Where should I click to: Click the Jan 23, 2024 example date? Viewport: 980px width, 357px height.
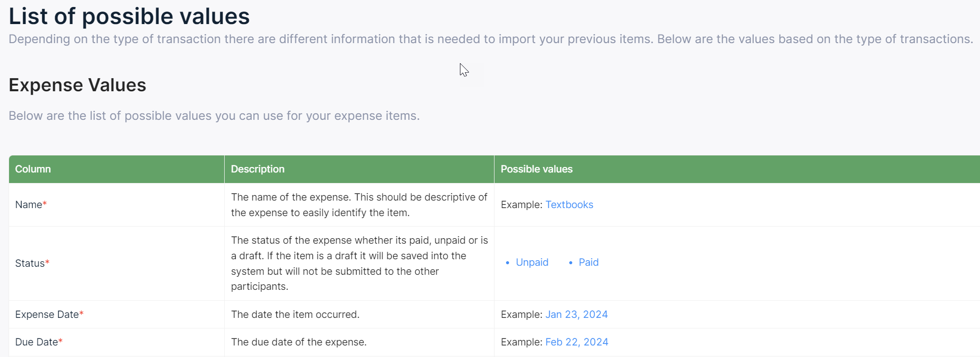click(x=576, y=314)
